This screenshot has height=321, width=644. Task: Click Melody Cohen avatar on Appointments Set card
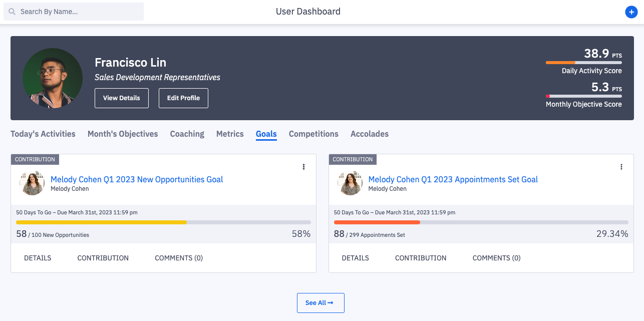point(350,183)
